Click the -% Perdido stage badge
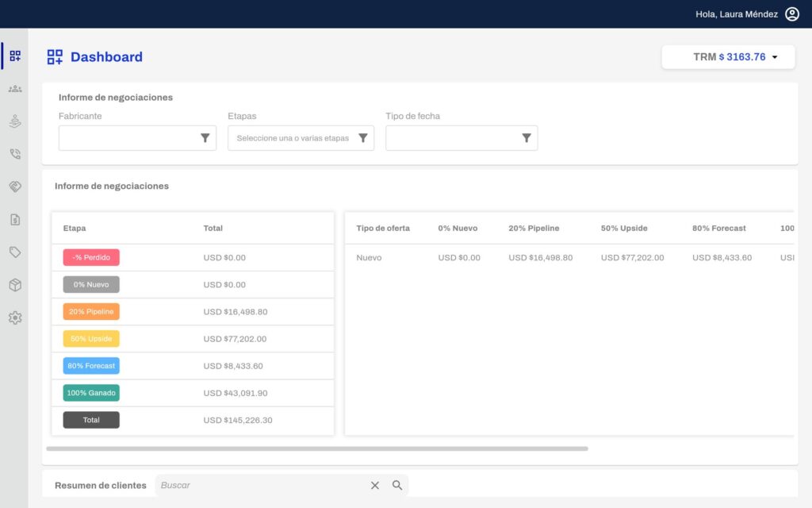 click(91, 257)
